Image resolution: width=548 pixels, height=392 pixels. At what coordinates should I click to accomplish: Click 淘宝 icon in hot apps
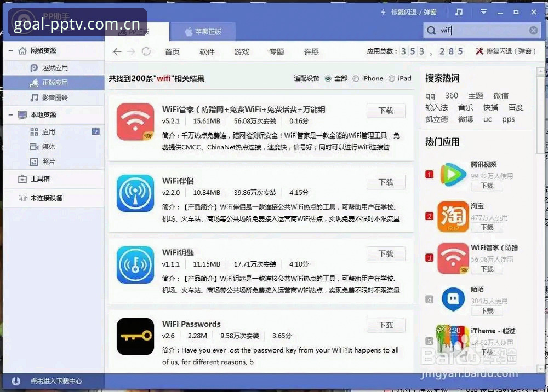pos(453,216)
